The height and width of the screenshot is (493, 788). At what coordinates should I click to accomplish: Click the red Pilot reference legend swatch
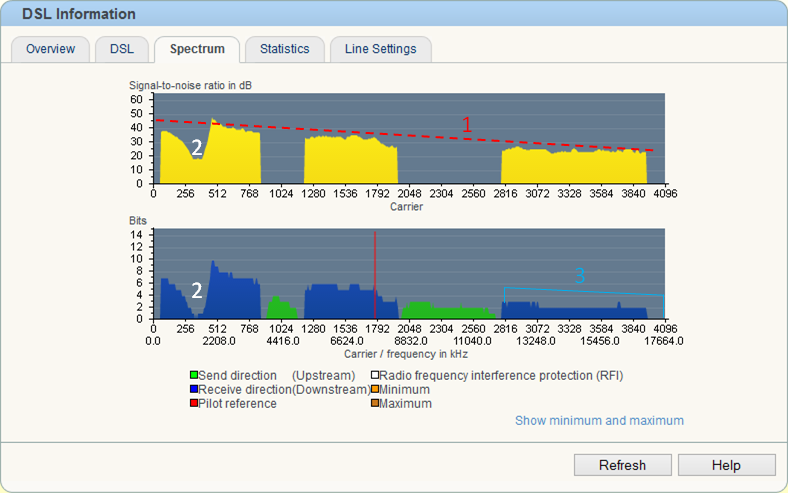(x=194, y=404)
